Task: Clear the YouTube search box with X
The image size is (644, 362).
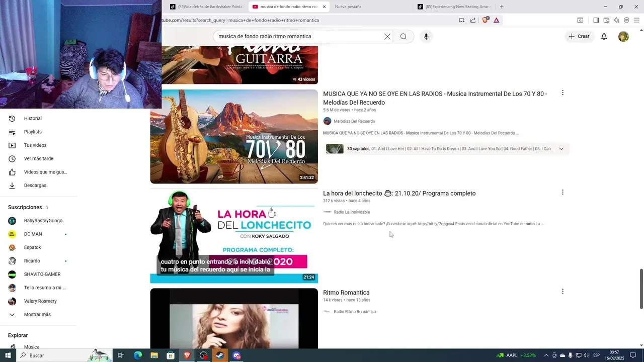Action: point(387,36)
